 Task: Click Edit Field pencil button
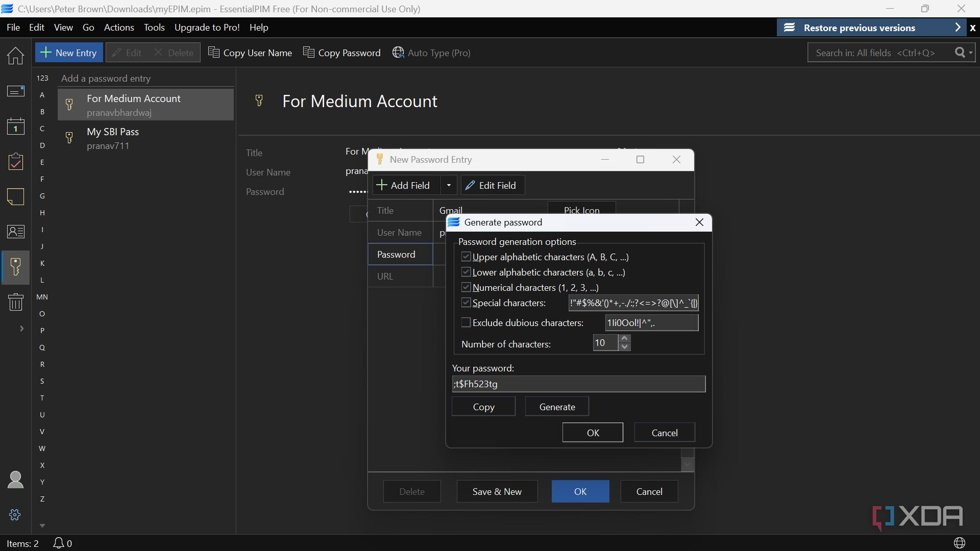(493, 185)
